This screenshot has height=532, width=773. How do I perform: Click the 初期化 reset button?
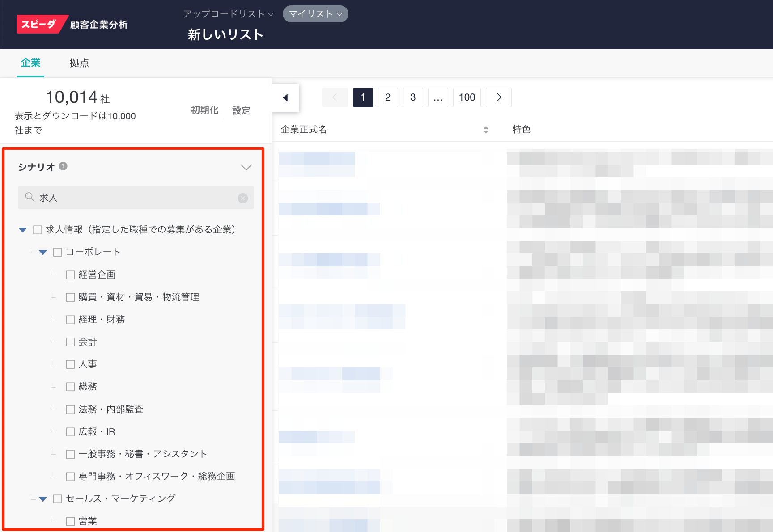(x=204, y=110)
